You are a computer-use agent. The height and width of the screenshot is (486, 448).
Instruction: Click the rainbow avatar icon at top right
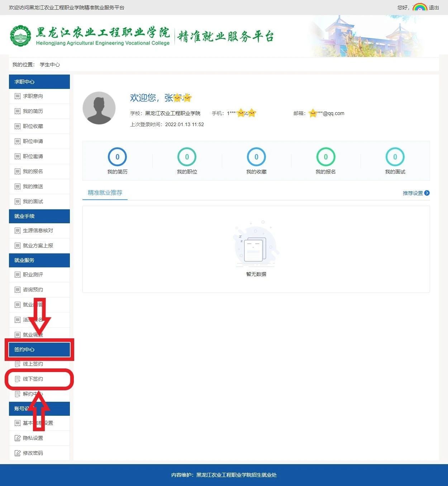coord(419,7)
